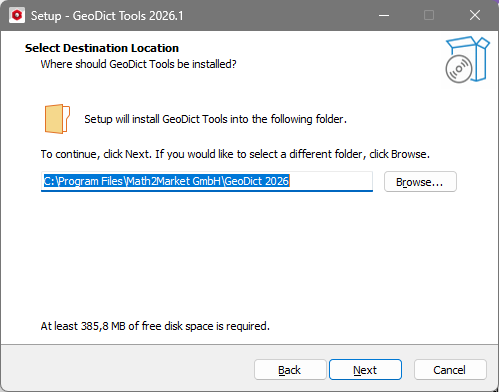This screenshot has height=392, width=499.
Task: Open the Browse... folder chooser
Action: pyautogui.click(x=420, y=182)
